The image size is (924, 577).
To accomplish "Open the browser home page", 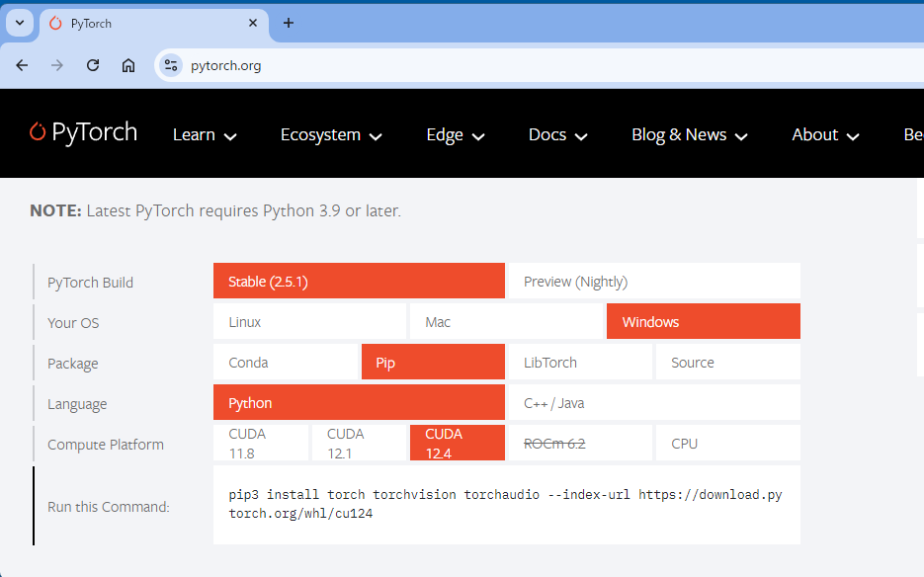I will click(128, 65).
